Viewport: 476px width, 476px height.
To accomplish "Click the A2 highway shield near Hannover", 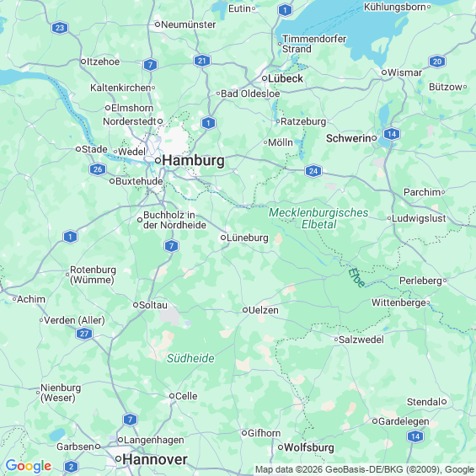I will tap(72, 467).
